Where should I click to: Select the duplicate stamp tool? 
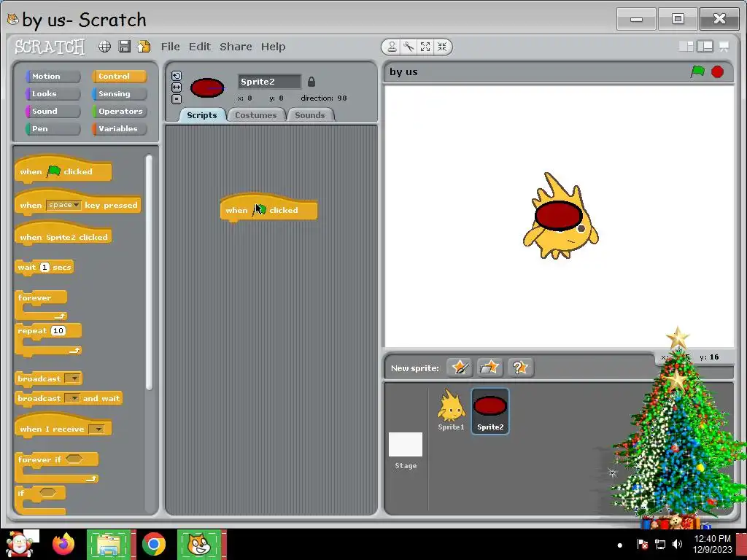click(x=392, y=47)
